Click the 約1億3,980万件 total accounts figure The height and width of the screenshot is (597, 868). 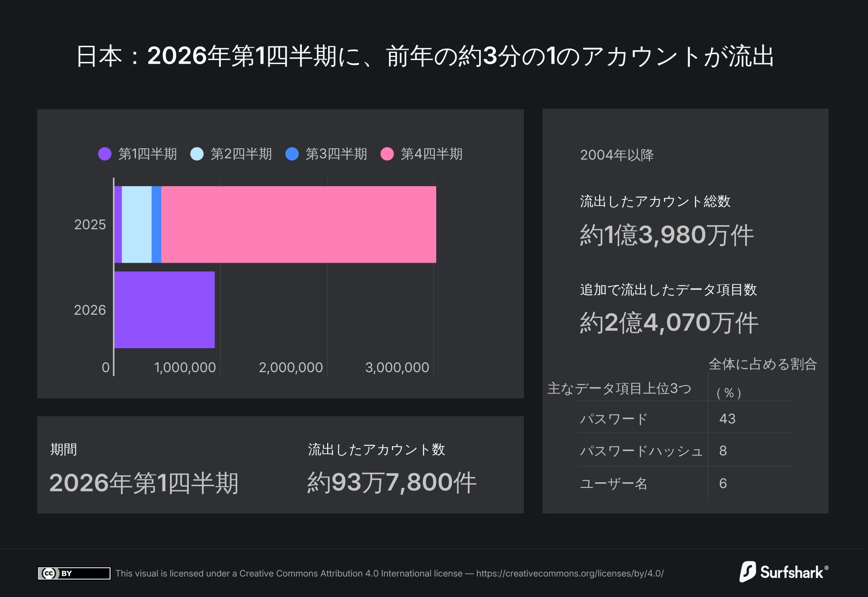666,235
